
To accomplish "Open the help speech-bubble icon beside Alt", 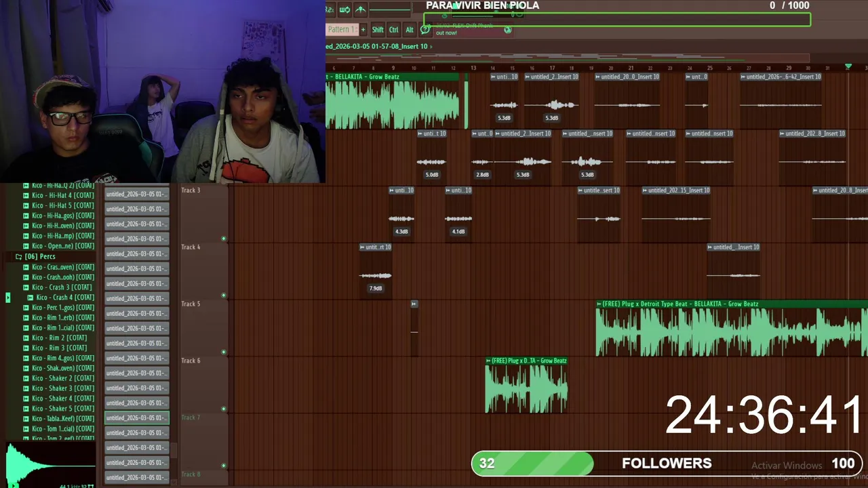I will click(425, 29).
